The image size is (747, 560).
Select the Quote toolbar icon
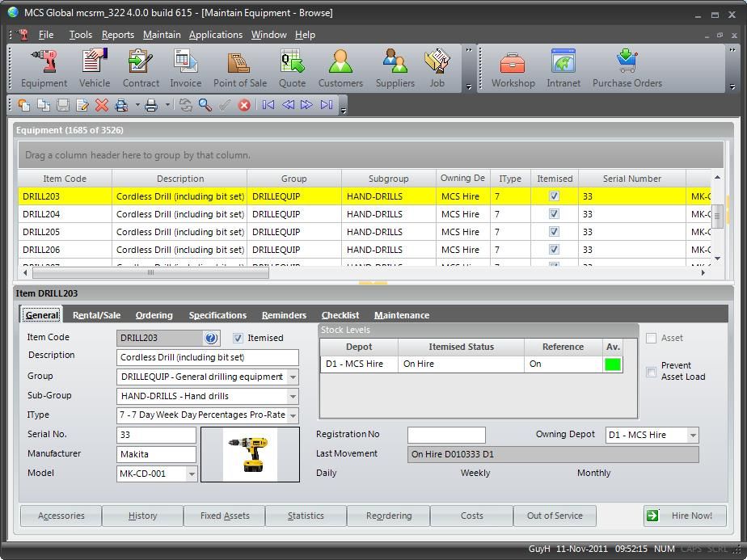(x=291, y=68)
